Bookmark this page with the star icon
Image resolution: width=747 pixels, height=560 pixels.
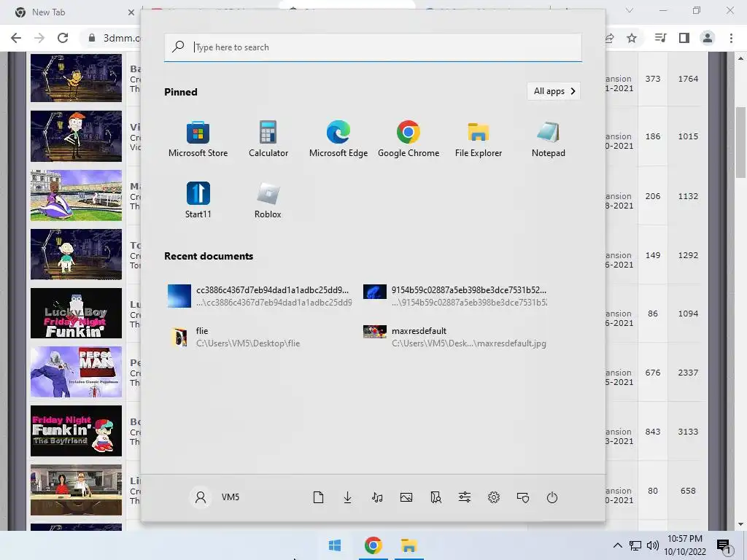pos(632,38)
